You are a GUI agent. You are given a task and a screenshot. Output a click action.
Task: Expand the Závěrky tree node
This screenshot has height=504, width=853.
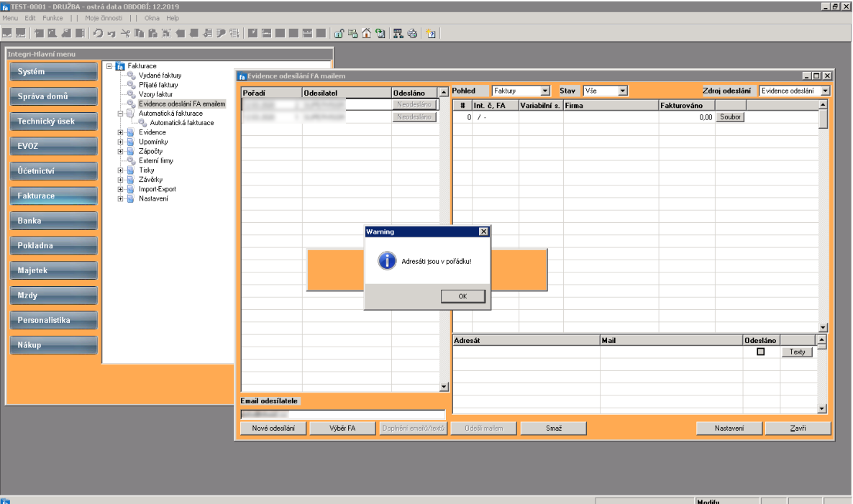pyautogui.click(x=120, y=180)
